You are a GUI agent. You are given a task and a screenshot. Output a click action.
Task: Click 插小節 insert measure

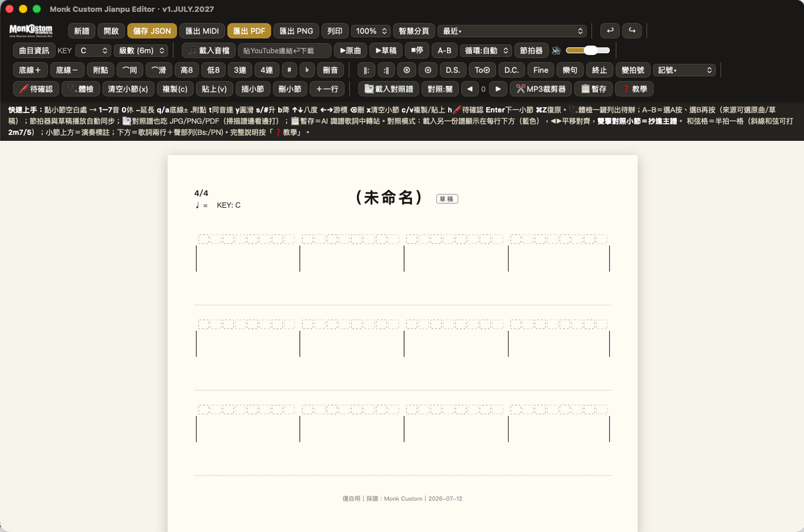[x=252, y=89]
